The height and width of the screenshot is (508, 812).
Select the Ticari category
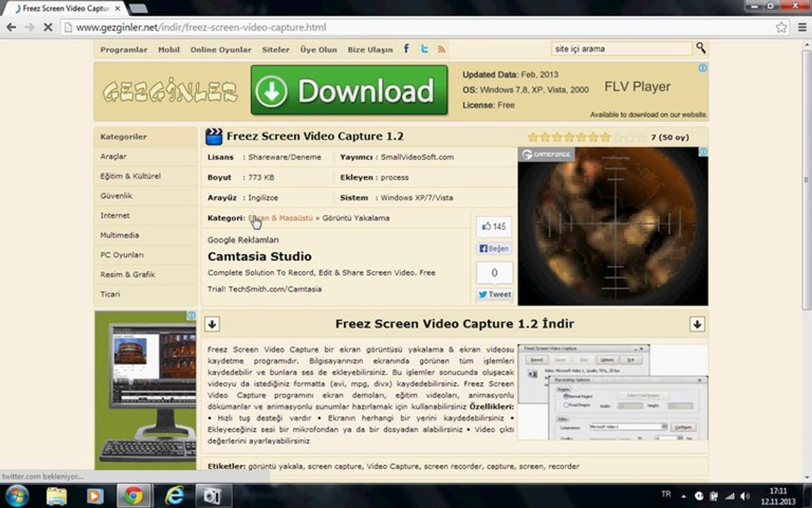click(x=110, y=294)
